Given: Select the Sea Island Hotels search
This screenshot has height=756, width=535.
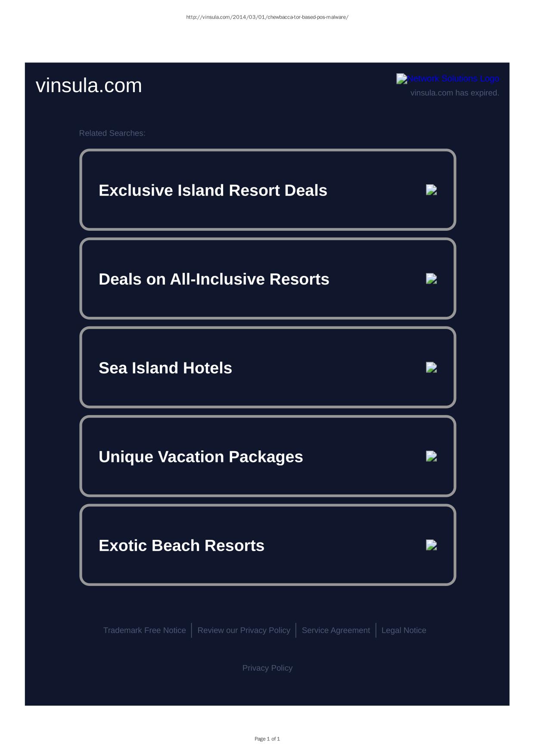Looking at the screenshot, I should (165, 368).
